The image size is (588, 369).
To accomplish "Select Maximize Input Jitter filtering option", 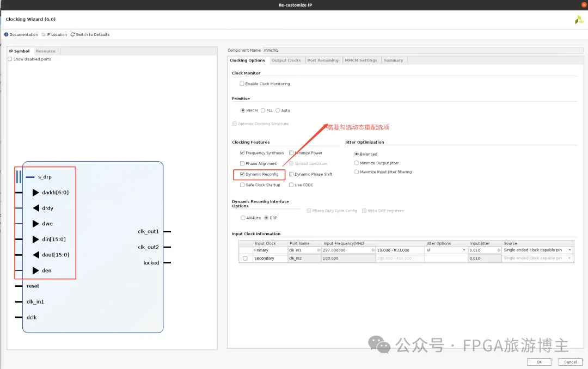I will click(x=357, y=172).
